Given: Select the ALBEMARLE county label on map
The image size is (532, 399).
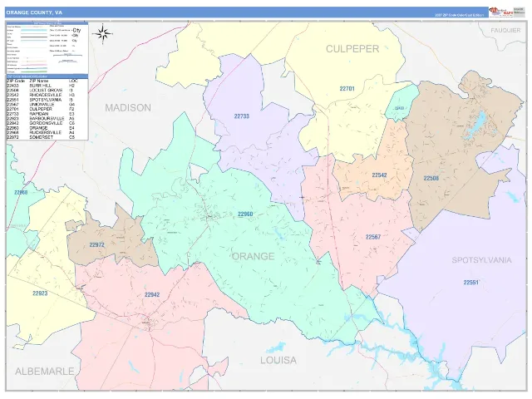Looking at the screenshot, I should (44, 372).
